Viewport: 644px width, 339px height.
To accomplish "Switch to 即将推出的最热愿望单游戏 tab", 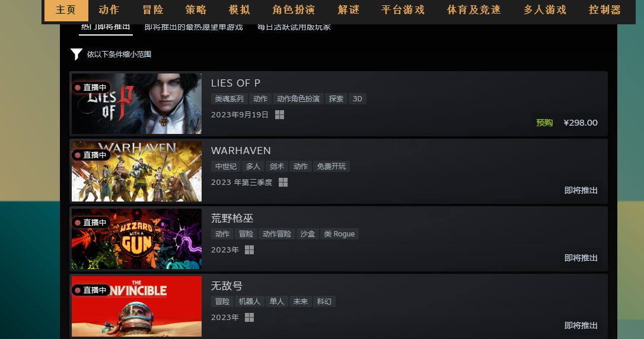I will pos(193,27).
